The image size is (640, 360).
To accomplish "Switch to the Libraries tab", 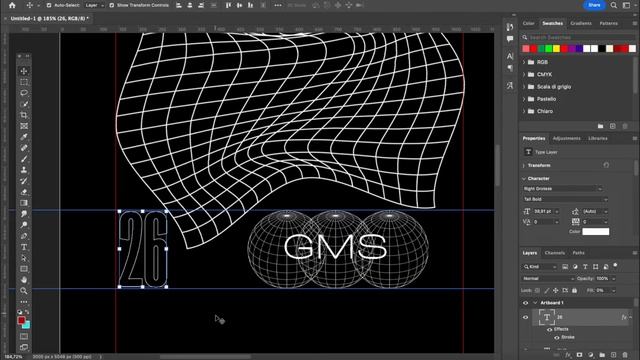I will click(x=598, y=138).
